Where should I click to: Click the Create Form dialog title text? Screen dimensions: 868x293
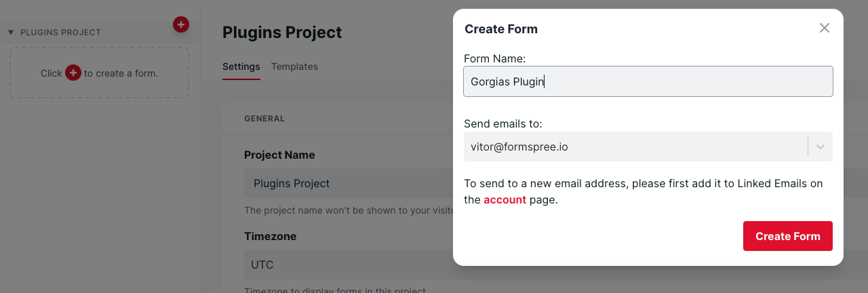coord(500,29)
